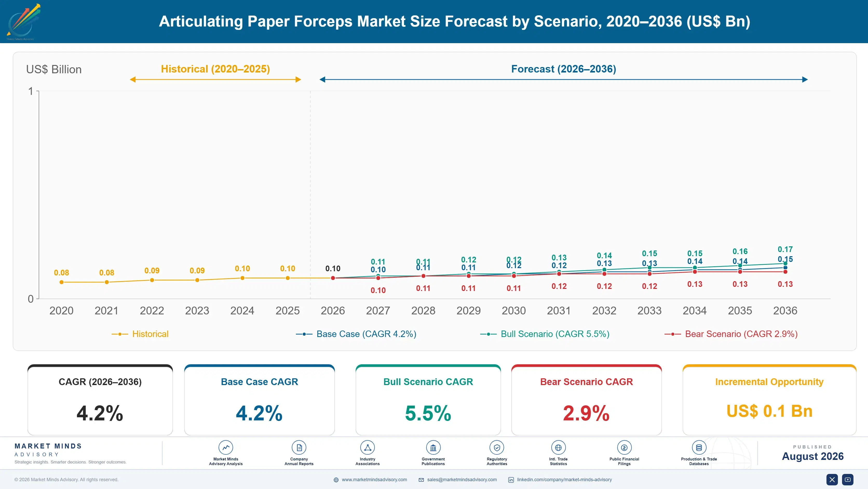Viewport: 868px width, 489px height.
Task: Click the 2036 bear scenario point
Action: pyautogui.click(x=785, y=272)
